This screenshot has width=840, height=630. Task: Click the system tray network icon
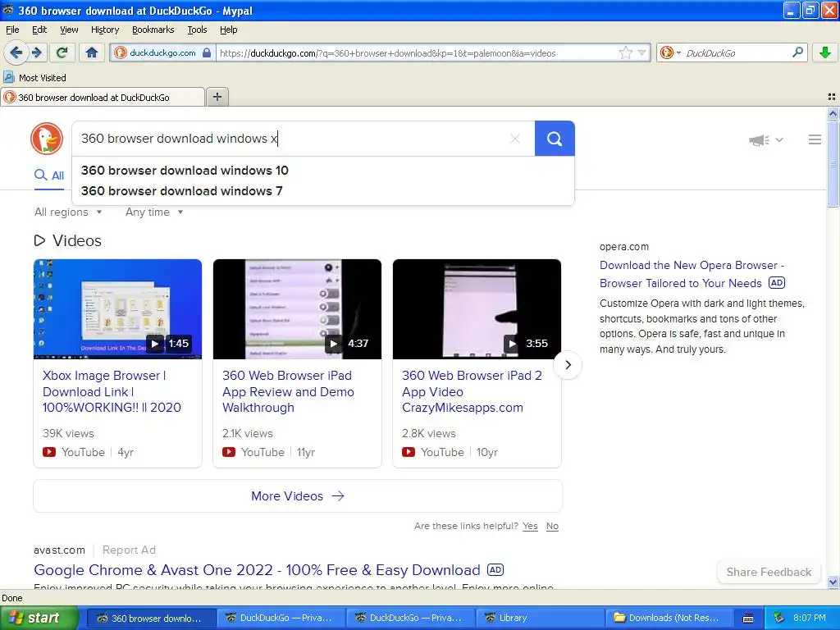click(x=779, y=618)
